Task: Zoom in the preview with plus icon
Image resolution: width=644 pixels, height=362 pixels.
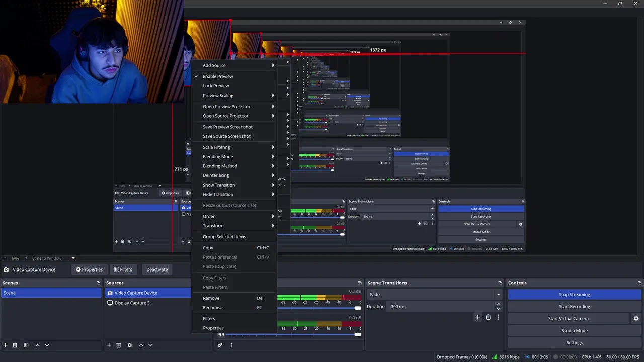Action: 26,258
